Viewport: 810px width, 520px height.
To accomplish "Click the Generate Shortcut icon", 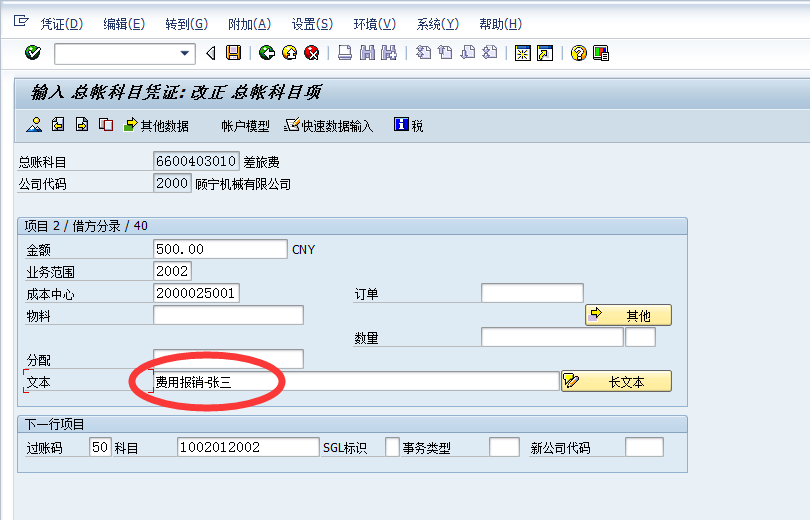I will pyautogui.click(x=545, y=53).
